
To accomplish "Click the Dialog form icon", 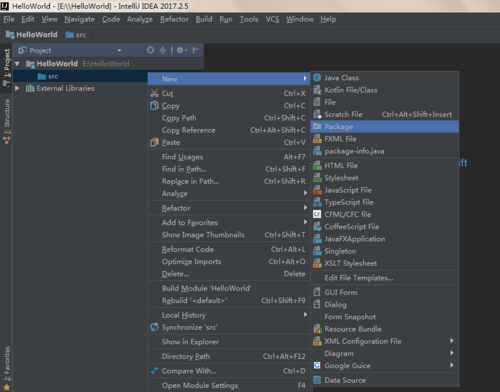I will 317,304.
